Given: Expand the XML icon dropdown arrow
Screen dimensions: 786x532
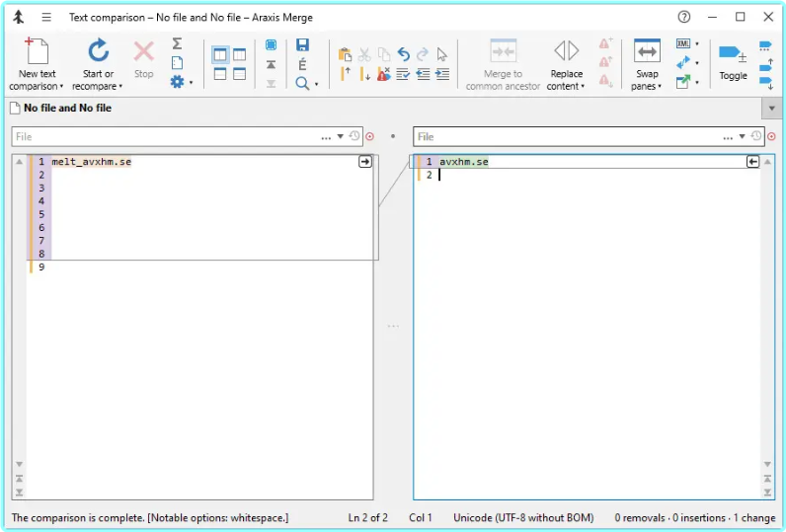Looking at the screenshot, I should tap(697, 44).
